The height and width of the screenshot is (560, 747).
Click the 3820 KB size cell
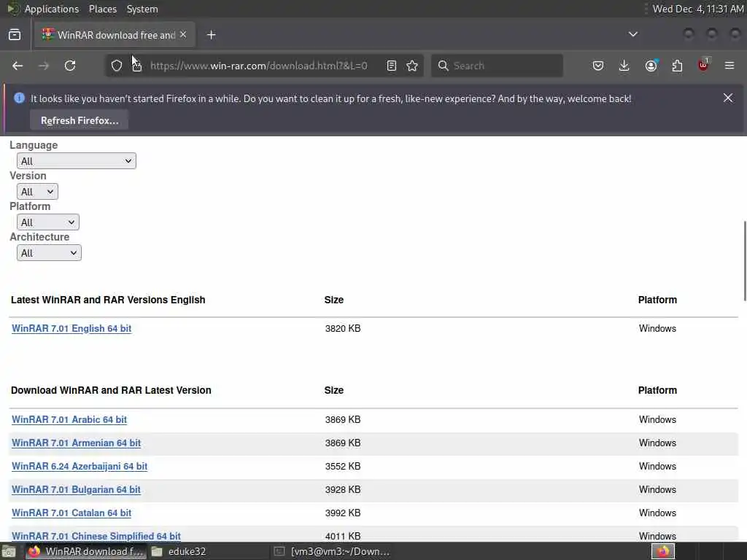tap(343, 329)
